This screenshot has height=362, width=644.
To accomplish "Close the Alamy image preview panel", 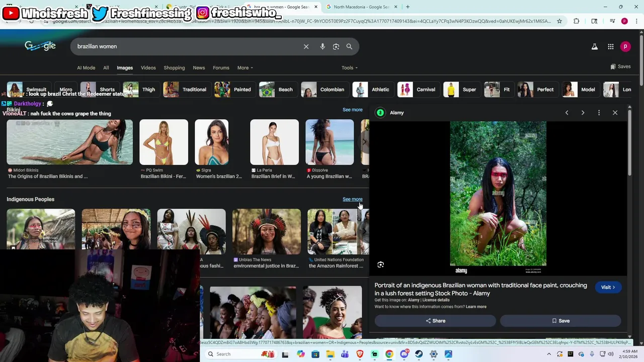I will (615, 113).
